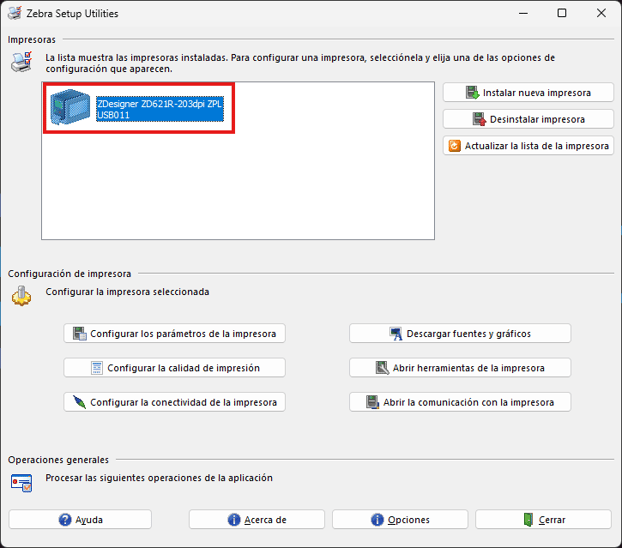Click the Ayuda help button
Image resolution: width=622 pixels, height=548 pixels.
(x=80, y=519)
